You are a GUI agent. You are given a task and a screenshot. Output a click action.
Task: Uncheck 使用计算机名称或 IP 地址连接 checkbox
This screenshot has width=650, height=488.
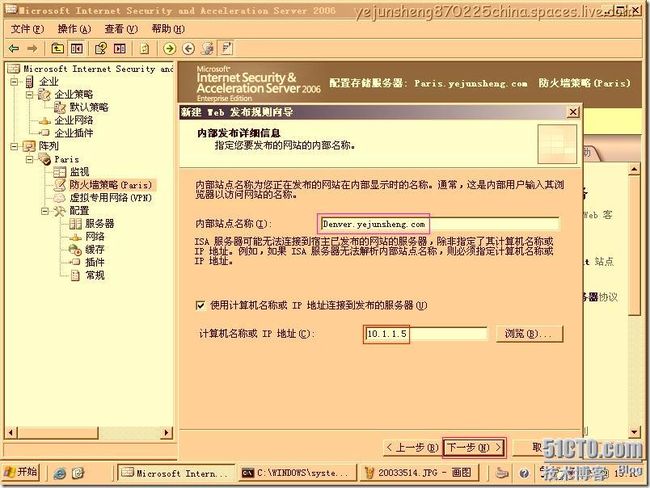click(200, 306)
